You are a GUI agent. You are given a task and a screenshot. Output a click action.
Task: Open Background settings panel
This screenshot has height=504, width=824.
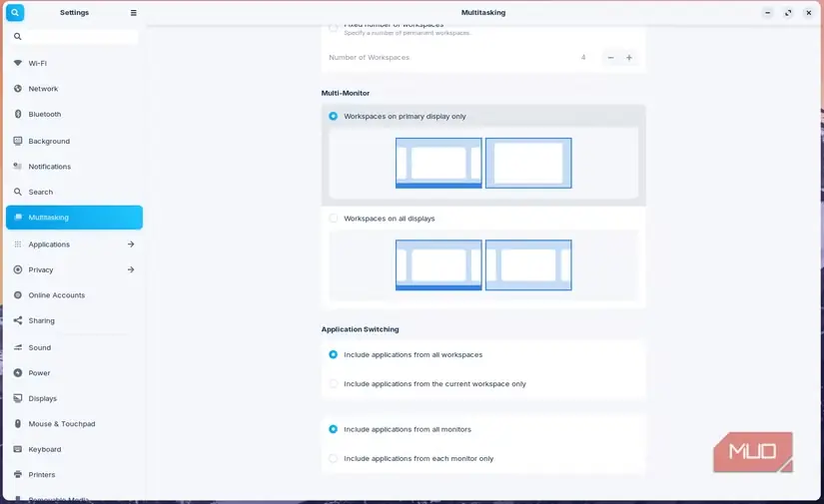pyautogui.click(x=74, y=141)
